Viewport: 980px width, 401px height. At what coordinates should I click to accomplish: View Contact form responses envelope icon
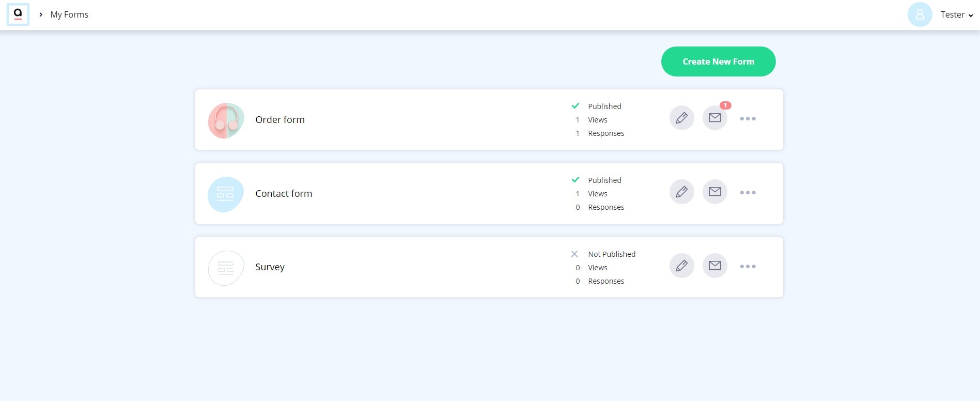pos(715,192)
